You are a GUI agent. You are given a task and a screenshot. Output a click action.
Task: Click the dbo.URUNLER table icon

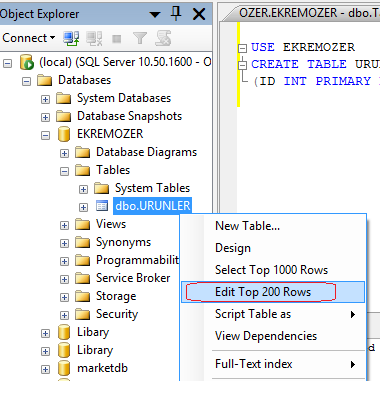point(102,206)
